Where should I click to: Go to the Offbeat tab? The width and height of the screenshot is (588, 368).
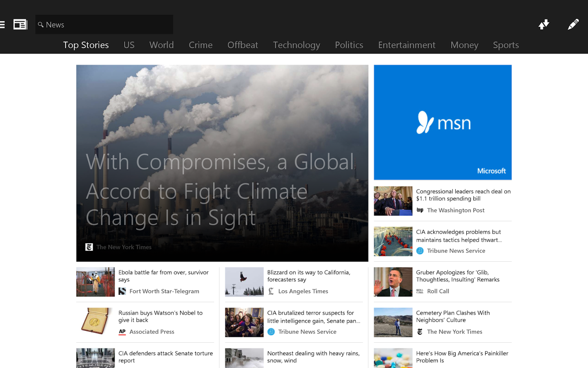[x=243, y=45]
